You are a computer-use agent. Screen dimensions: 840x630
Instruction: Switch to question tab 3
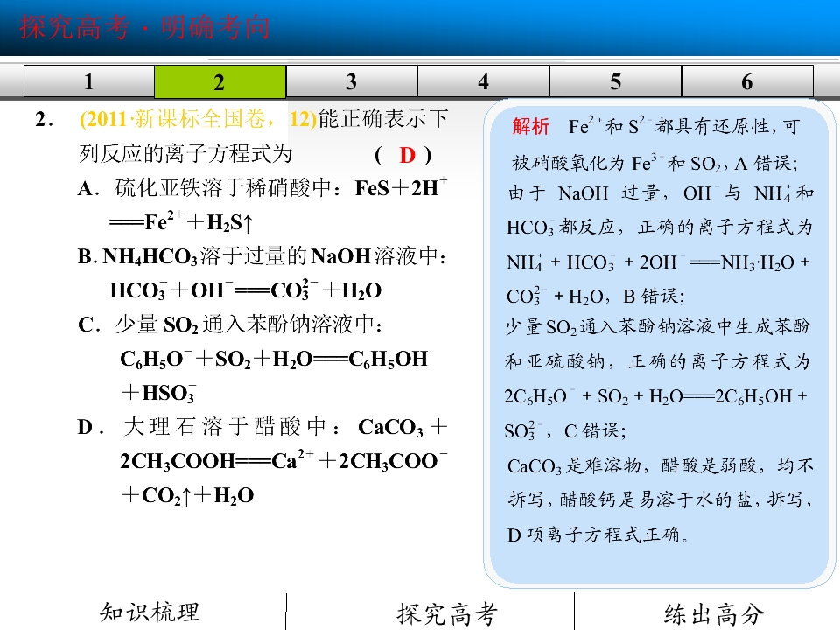352,82
